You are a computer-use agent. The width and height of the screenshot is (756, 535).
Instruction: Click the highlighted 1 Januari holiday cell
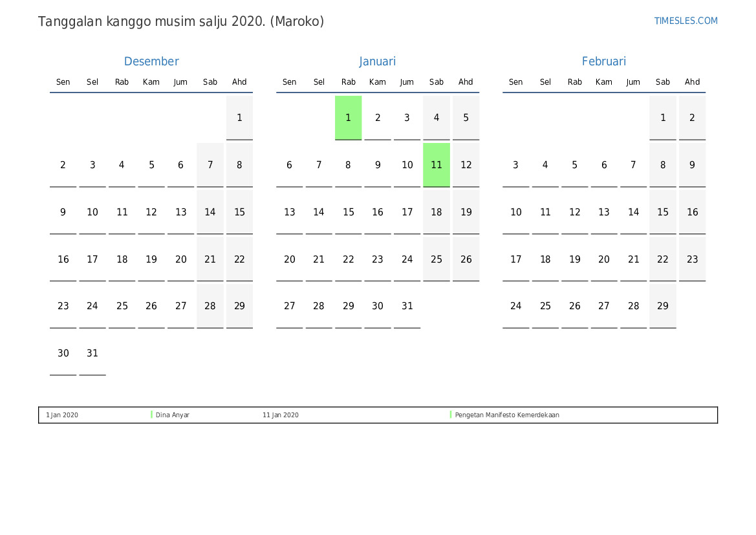tap(348, 118)
